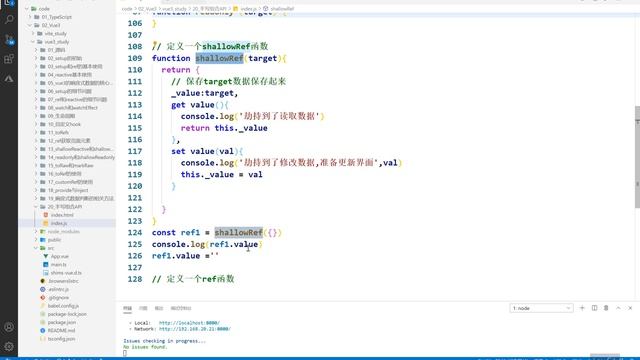The height and width of the screenshot is (360, 640).
Task: Open the Search view in activity bar
Action: pyautogui.click(x=9, y=20)
